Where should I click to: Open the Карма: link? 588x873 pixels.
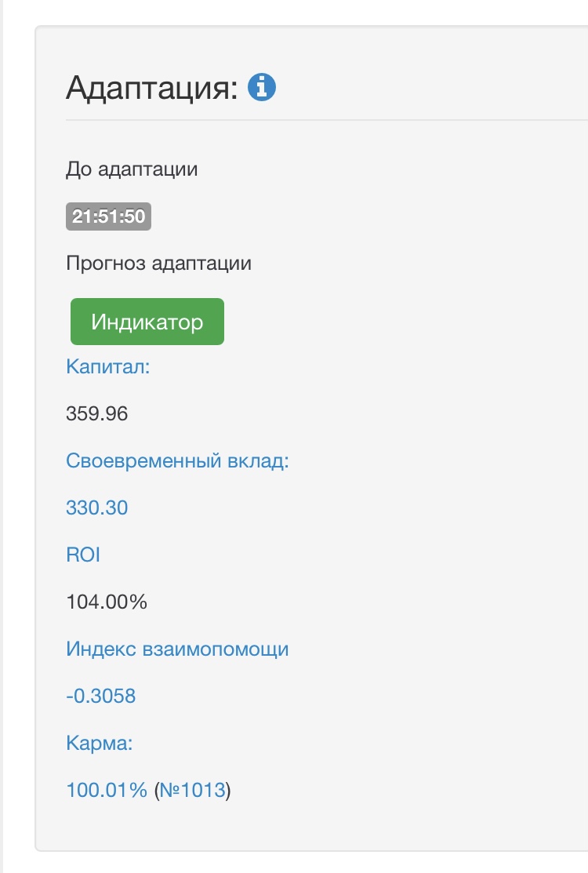[99, 743]
